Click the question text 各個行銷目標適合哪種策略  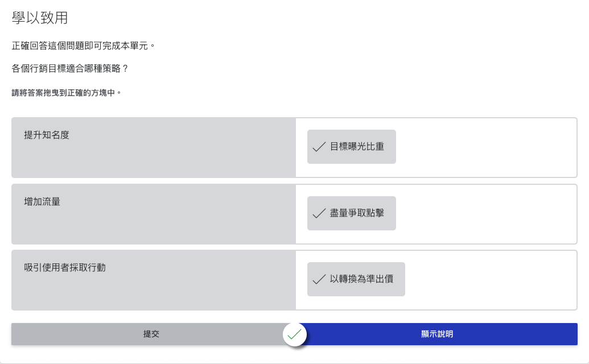click(70, 69)
